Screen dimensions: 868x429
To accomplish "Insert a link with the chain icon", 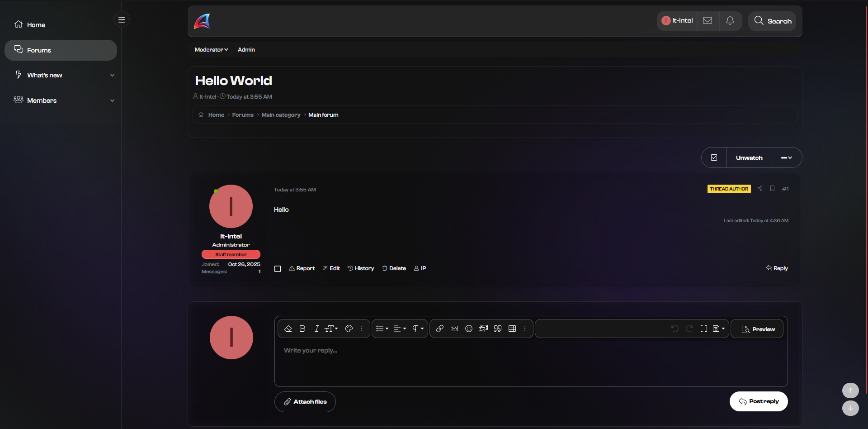I will pyautogui.click(x=439, y=329).
